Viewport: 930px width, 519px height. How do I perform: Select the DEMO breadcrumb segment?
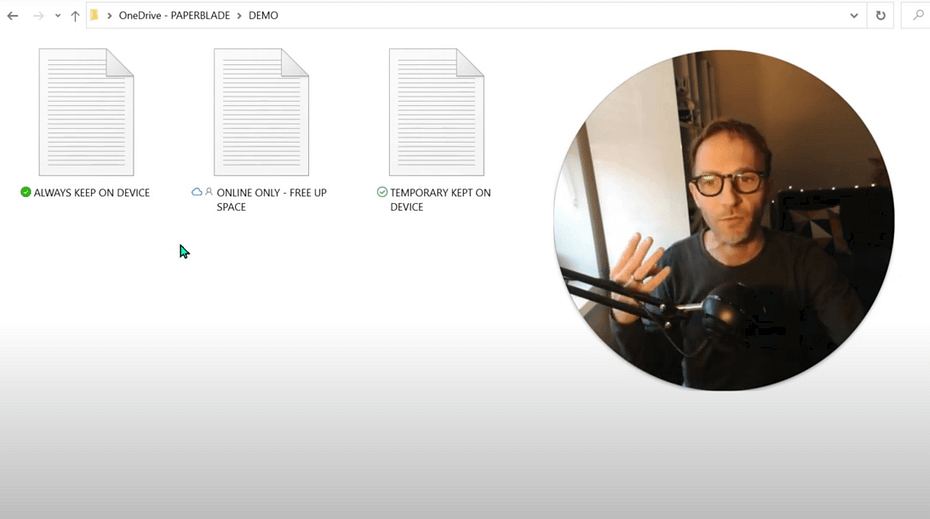[x=263, y=16]
